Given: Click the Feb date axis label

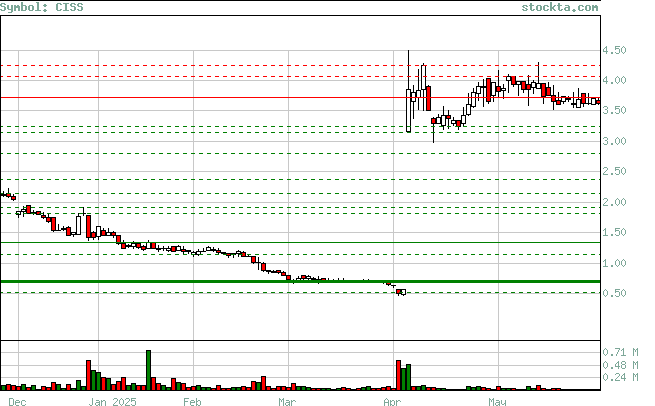Looking at the screenshot, I should tap(192, 402).
